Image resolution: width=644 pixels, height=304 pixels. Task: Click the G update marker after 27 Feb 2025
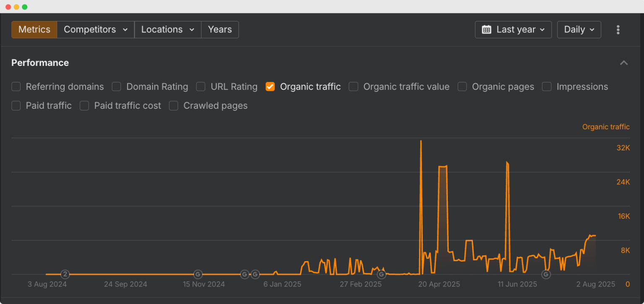(382, 274)
